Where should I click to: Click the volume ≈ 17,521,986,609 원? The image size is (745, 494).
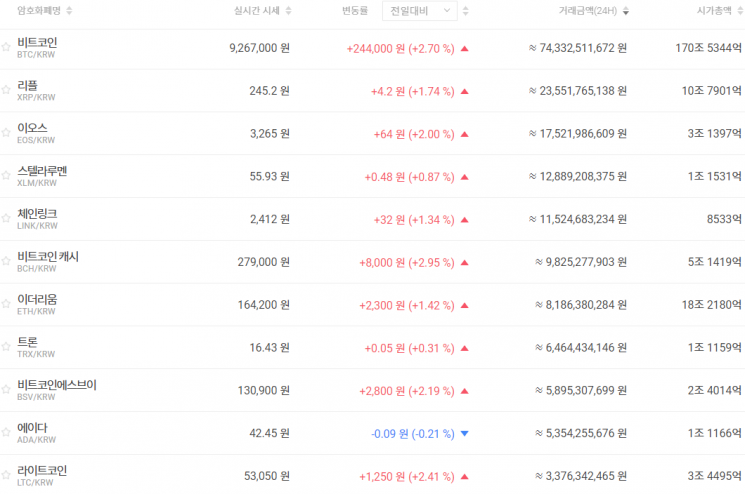pos(578,133)
